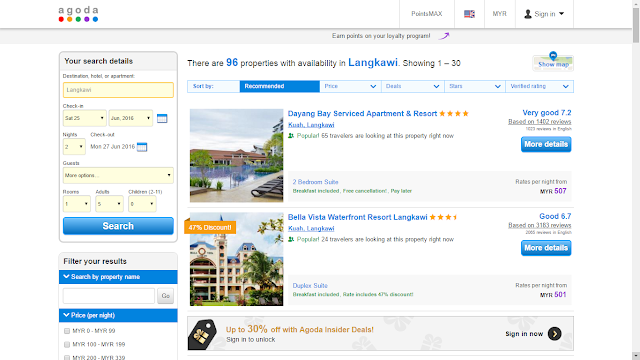Open the Rooms dropdown

tap(76, 204)
